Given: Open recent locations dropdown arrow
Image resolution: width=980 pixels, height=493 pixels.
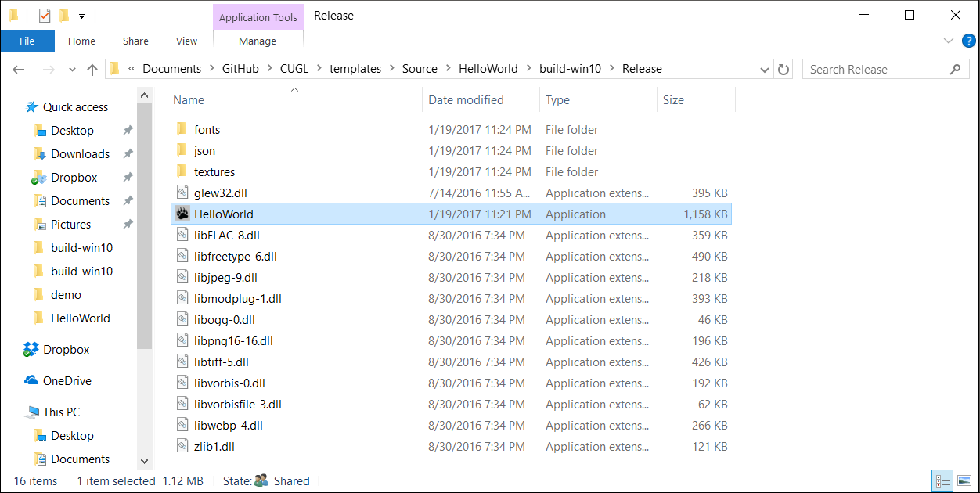Looking at the screenshot, I should (72, 69).
